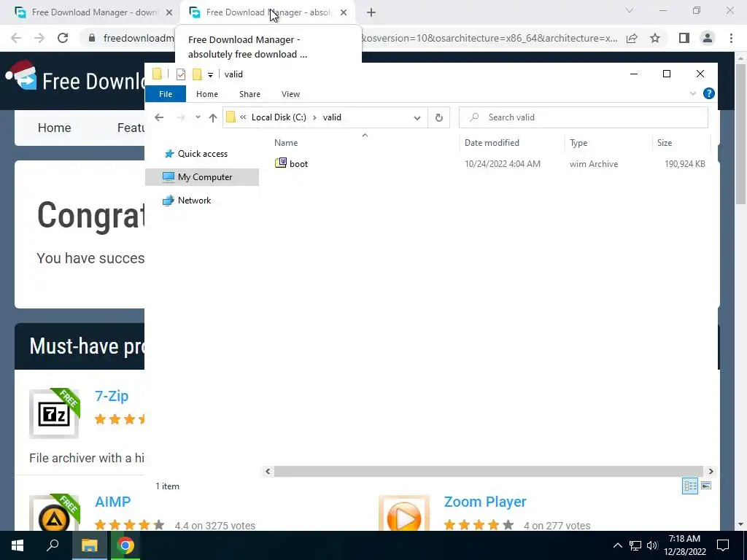This screenshot has height=560, width=747.
Task: Toggle Chrome side panel
Action: point(684,38)
